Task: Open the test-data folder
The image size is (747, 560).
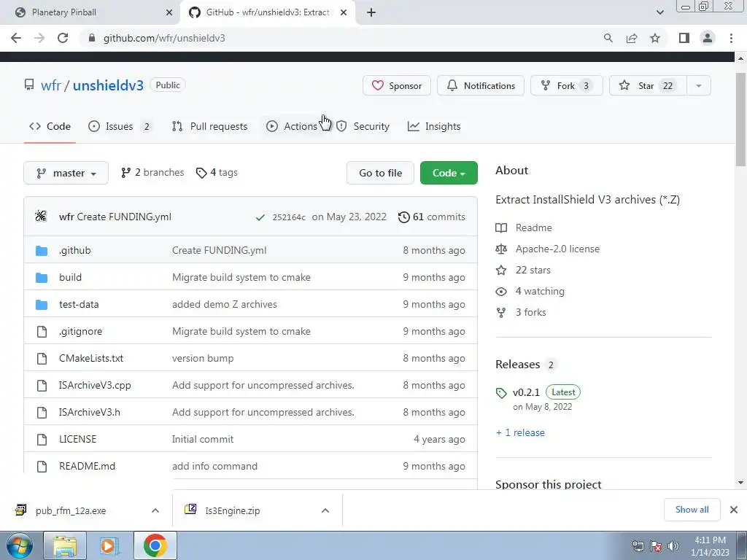Action: 79,304
